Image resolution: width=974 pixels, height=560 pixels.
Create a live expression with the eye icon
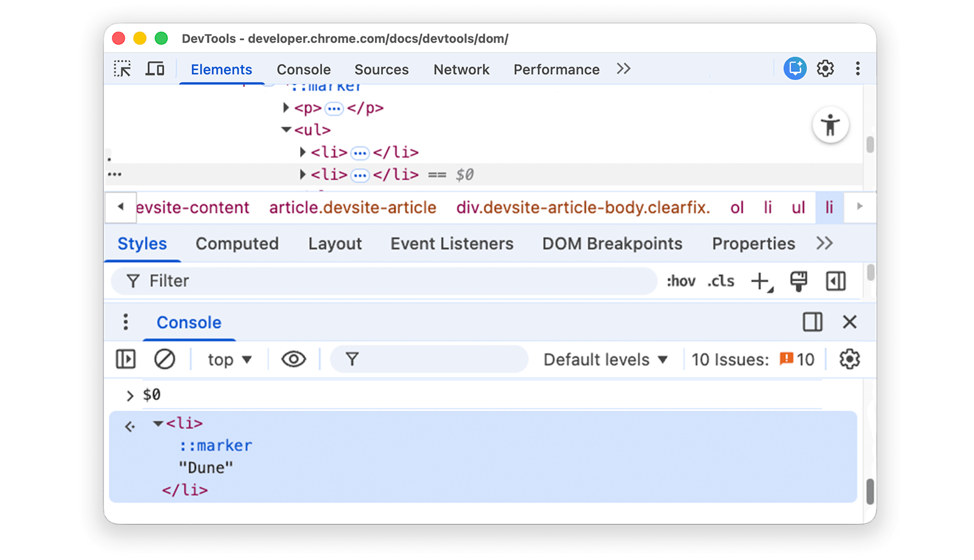293,359
